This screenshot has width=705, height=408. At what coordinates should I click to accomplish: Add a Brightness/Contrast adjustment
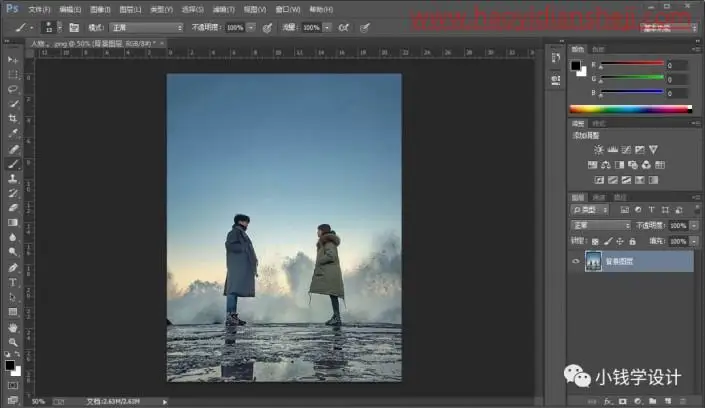coord(598,149)
